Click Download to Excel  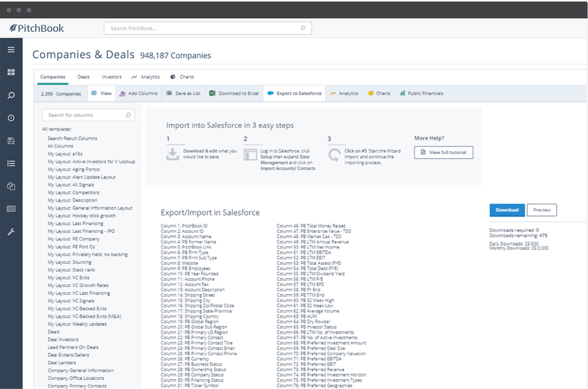pyautogui.click(x=234, y=94)
